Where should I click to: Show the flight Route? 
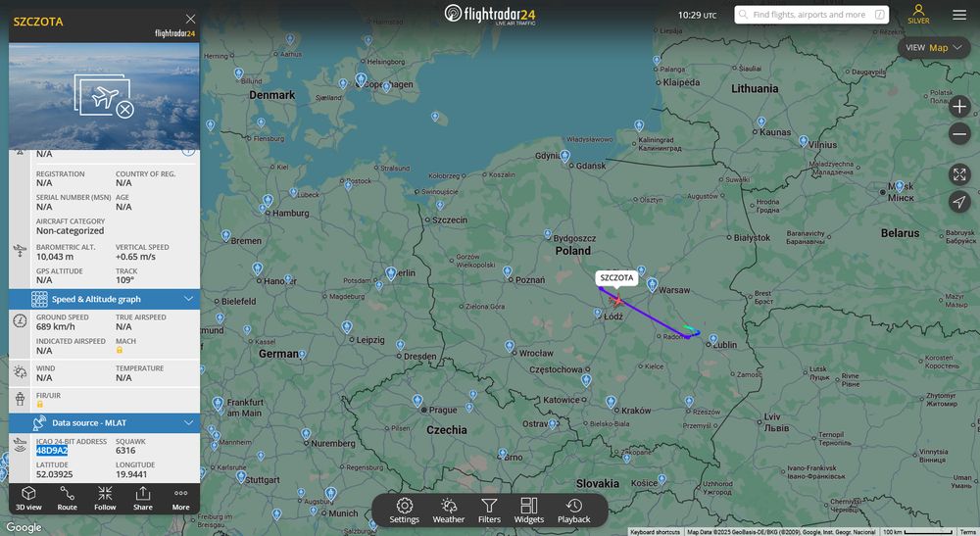(x=67, y=499)
